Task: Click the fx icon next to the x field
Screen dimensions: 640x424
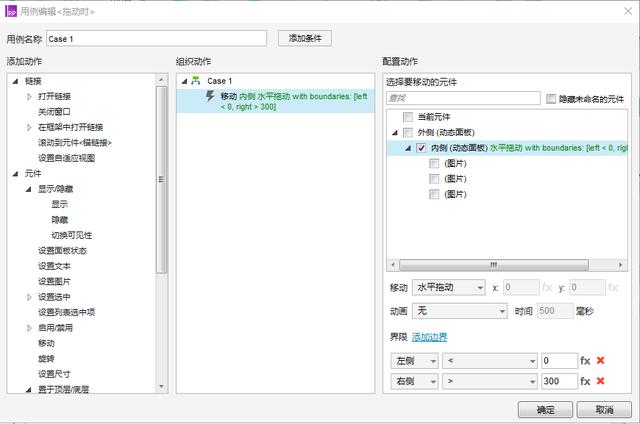Action: pos(547,287)
